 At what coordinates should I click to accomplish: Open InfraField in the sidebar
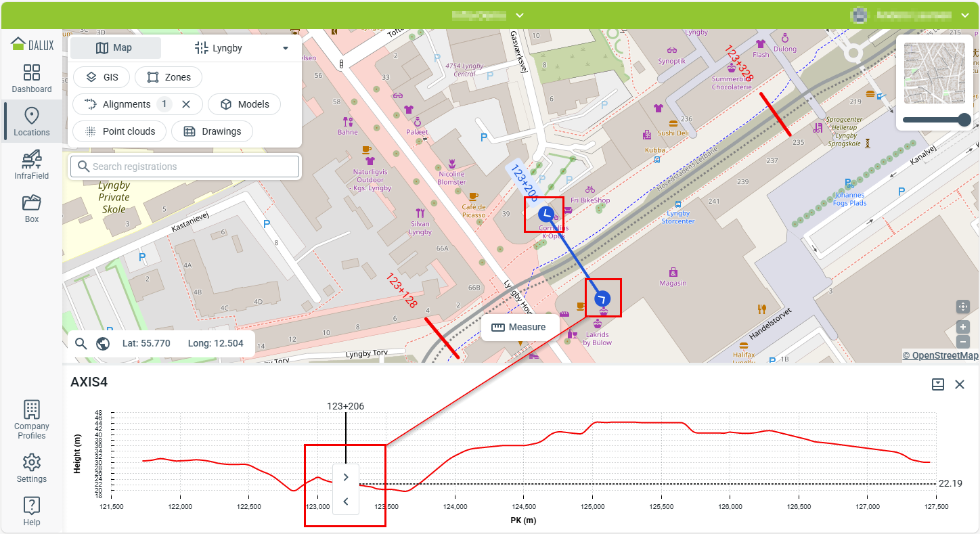click(32, 164)
